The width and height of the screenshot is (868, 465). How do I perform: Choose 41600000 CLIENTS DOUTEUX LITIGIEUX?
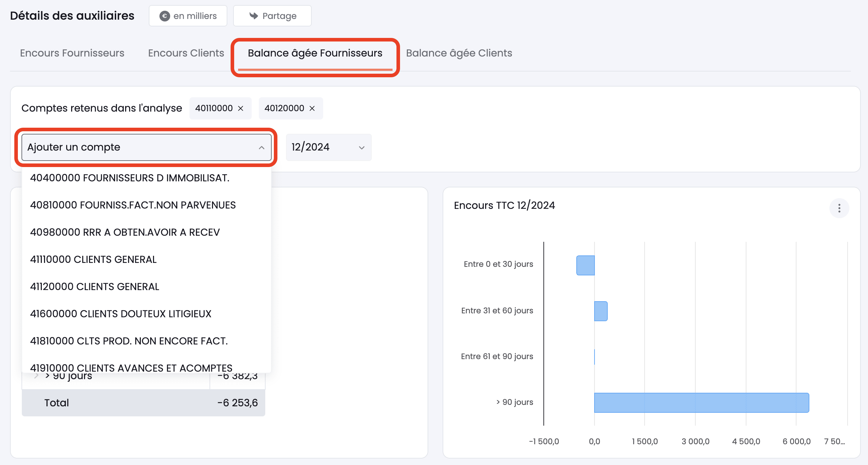147,314
